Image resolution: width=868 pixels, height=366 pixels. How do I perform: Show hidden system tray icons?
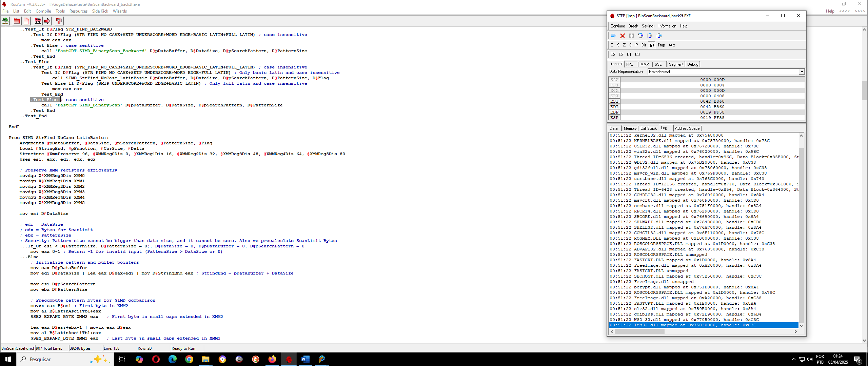(793, 359)
